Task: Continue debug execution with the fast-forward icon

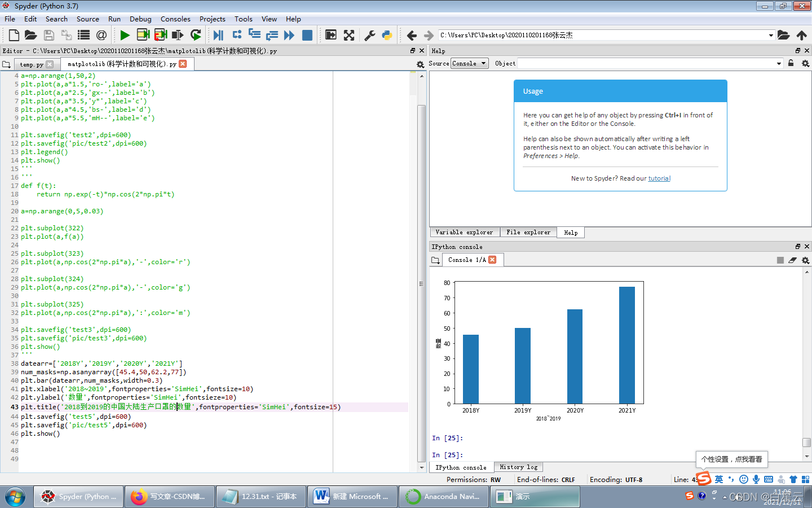Action: click(x=289, y=35)
